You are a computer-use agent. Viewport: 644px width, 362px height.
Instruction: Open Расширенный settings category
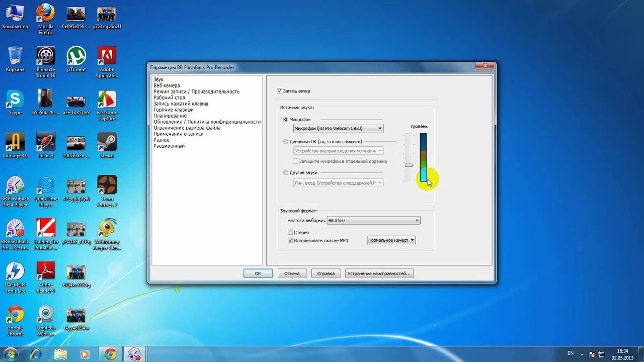[x=169, y=146]
